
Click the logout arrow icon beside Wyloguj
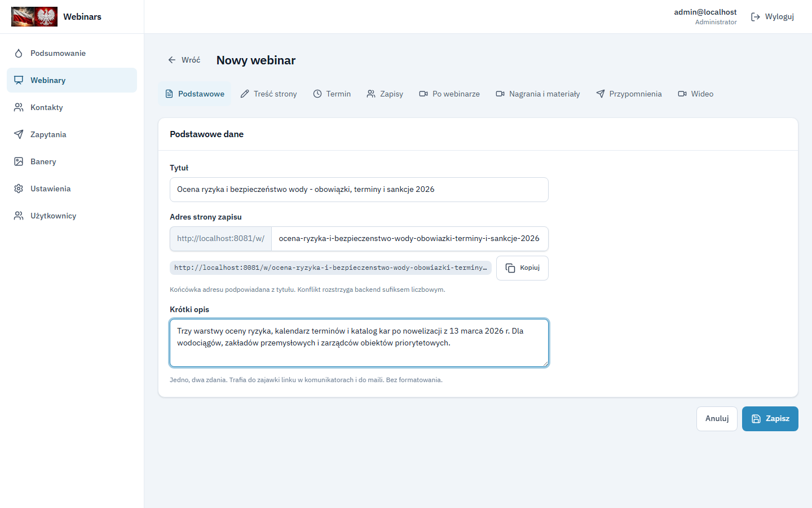click(756, 17)
